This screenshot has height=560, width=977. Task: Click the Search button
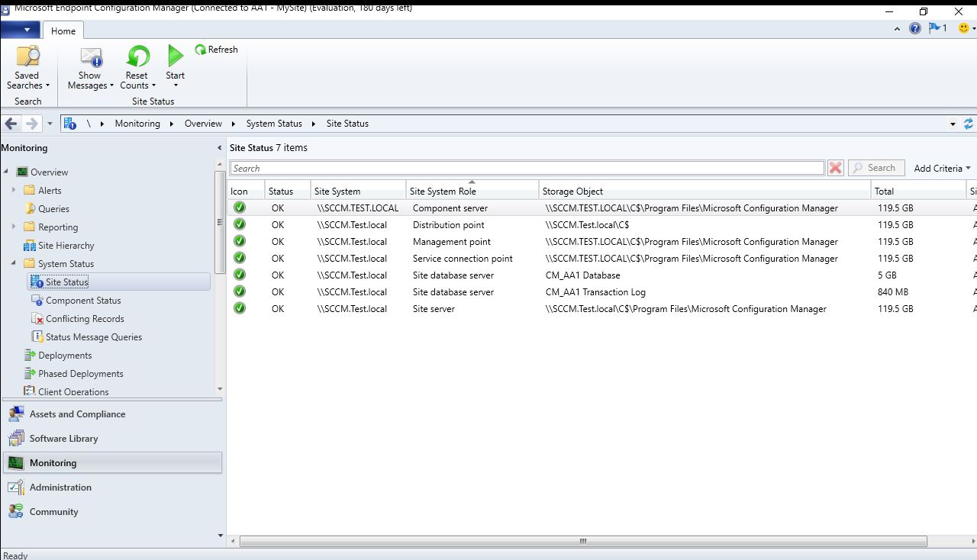click(x=875, y=167)
